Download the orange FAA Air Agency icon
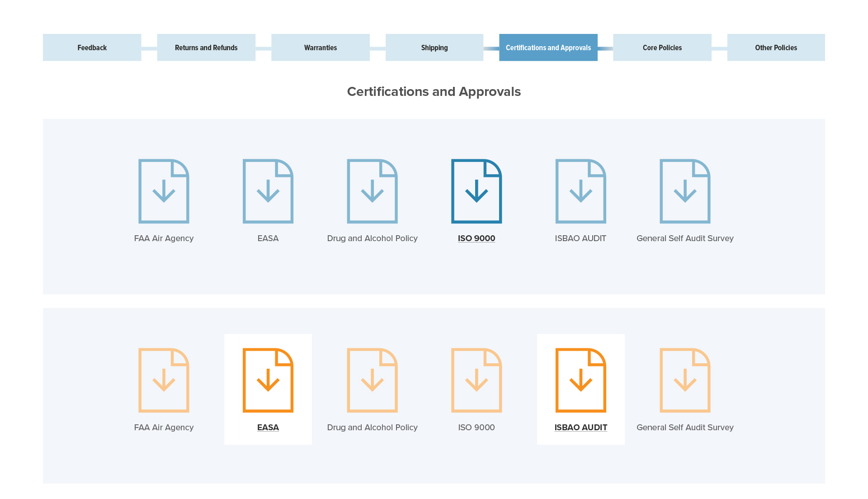The height and width of the screenshot is (499, 868). pyautogui.click(x=164, y=380)
